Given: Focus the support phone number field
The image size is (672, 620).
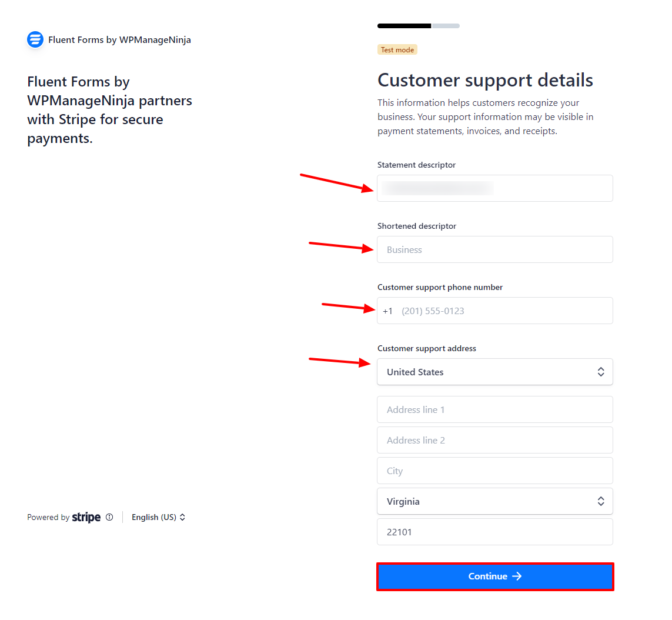Looking at the screenshot, I should click(495, 311).
